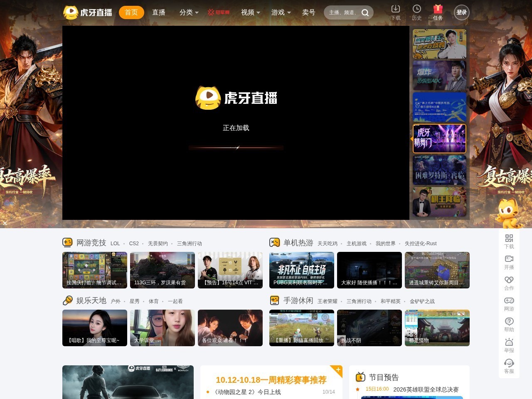532x399 pixels.
Task: Select the 首页 navigation tab
Action: 131,12
